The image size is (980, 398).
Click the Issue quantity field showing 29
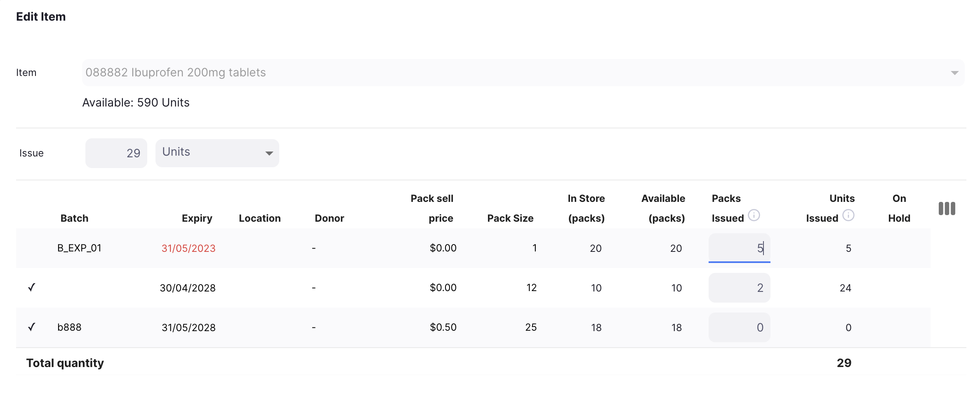[116, 153]
